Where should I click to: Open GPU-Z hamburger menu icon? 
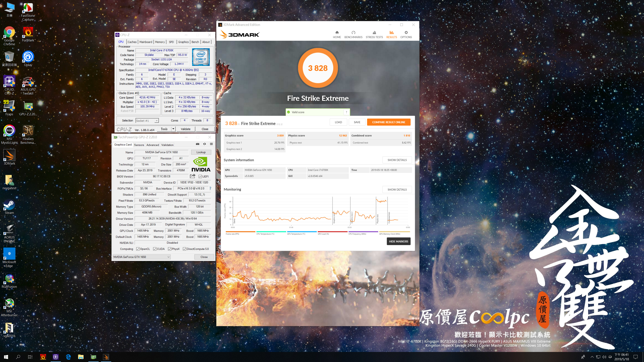(211, 144)
